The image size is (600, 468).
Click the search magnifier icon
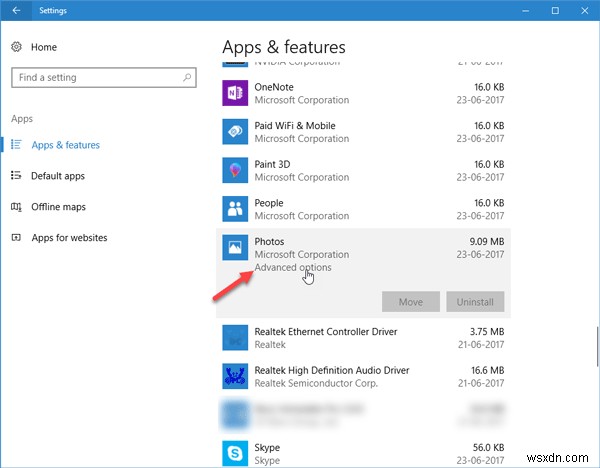click(187, 78)
